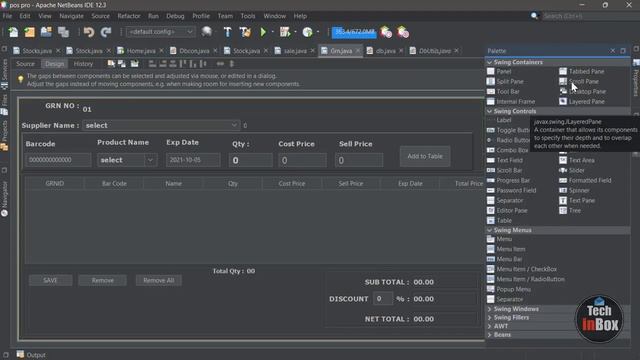The image size is (640, 360).
Task: Switch to the Home.java tab
Action: pyautogui.click(x=140, y=51)
